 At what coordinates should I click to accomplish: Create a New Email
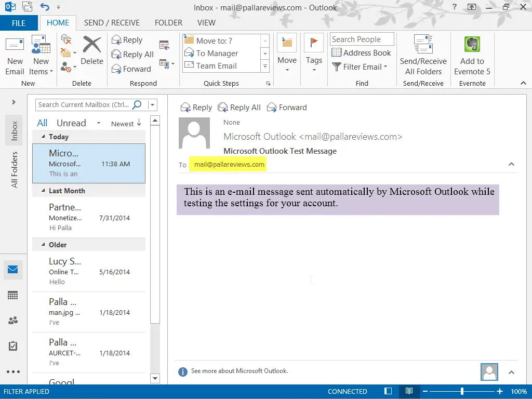[15, 56]
